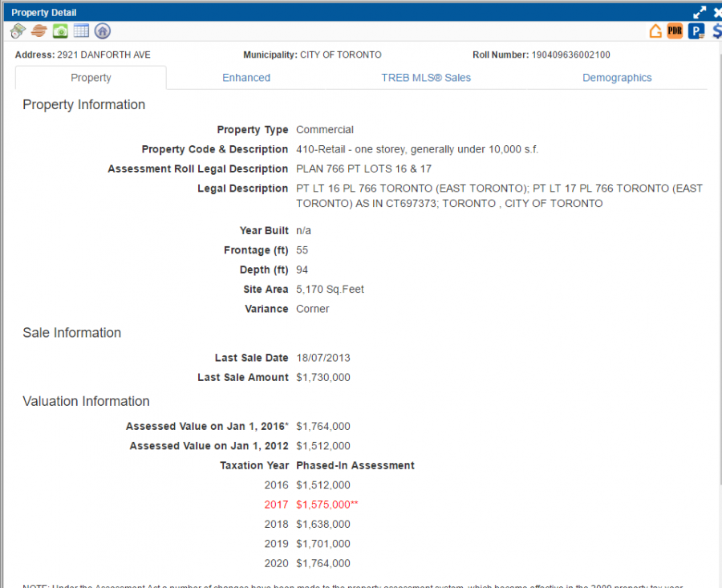Select roll number 190409636002100

point(571,55)
